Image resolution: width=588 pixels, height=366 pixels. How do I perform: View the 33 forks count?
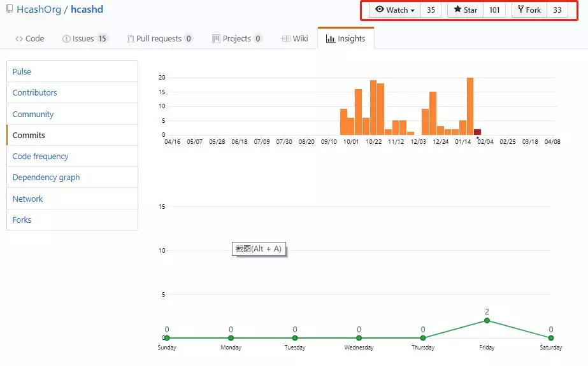pyautogui.click(x=557, y=10)
